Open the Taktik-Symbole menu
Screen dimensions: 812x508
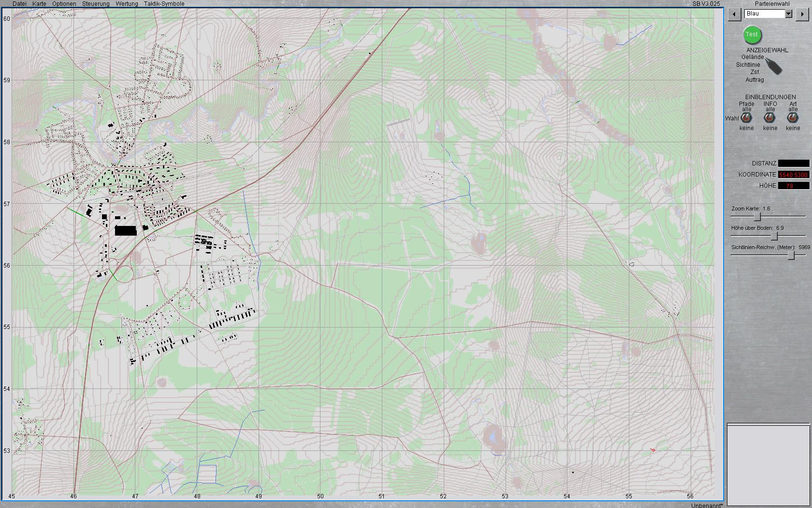tap(164, 4)
